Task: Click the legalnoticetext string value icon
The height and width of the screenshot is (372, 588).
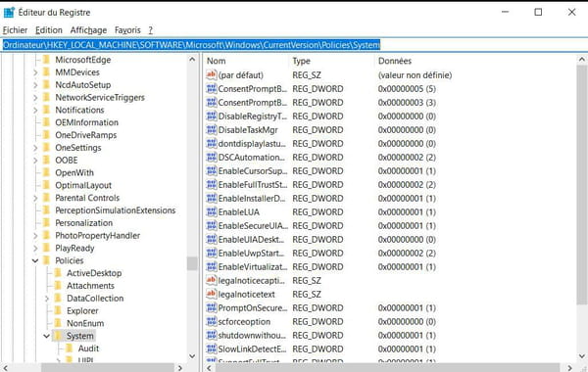Action: (212, 294)
